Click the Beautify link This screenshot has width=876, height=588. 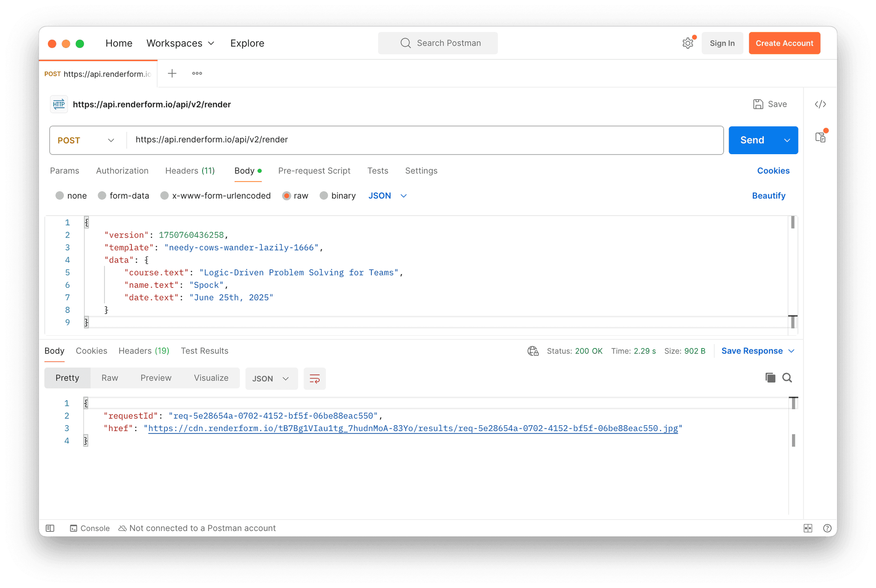pyautogui.click(x=768, y=196)
